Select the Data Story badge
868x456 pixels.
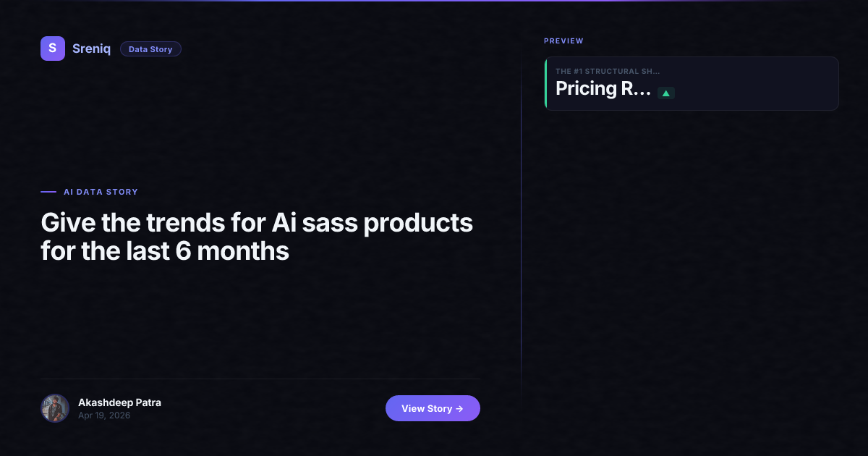tap(150, 49)
